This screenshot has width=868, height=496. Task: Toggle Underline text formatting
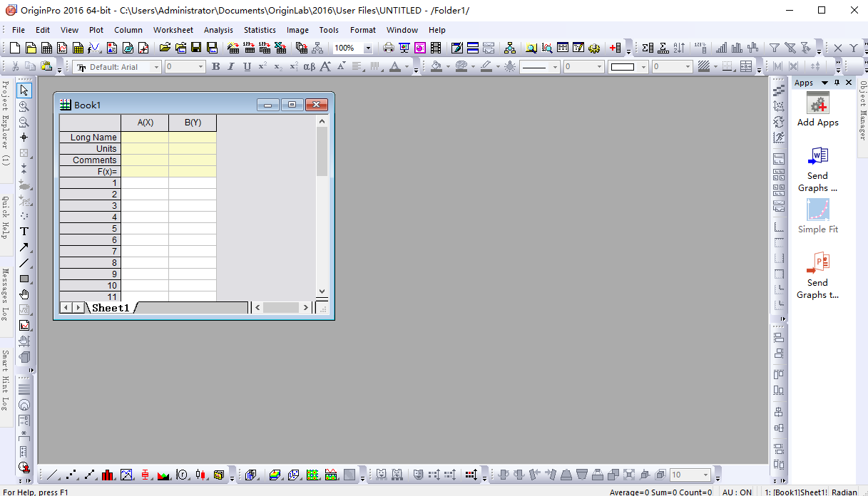coord(247,67)
